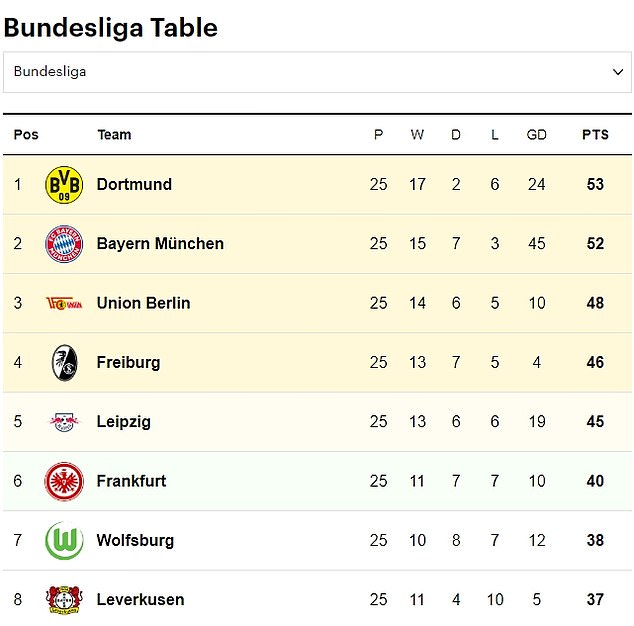The height and width of the screenshot is (626, 634).
Task: Click Dortmund's 53 points value
Action: (595, 184)
